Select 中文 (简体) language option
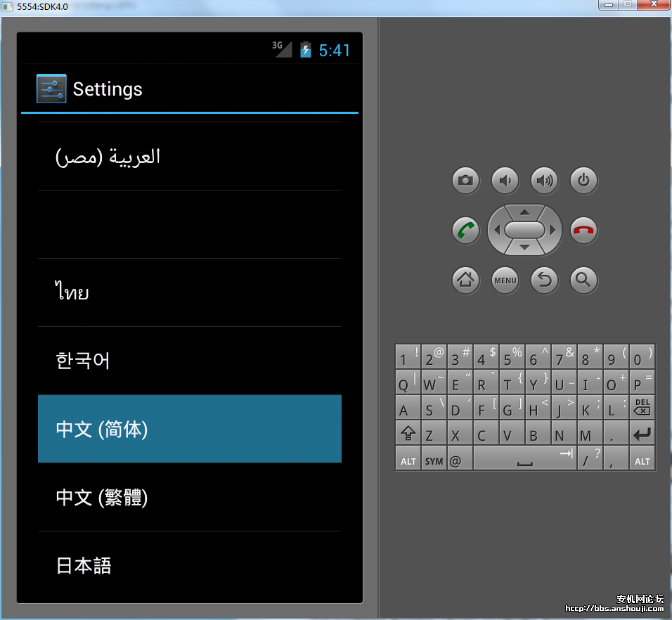 point(189,429)
